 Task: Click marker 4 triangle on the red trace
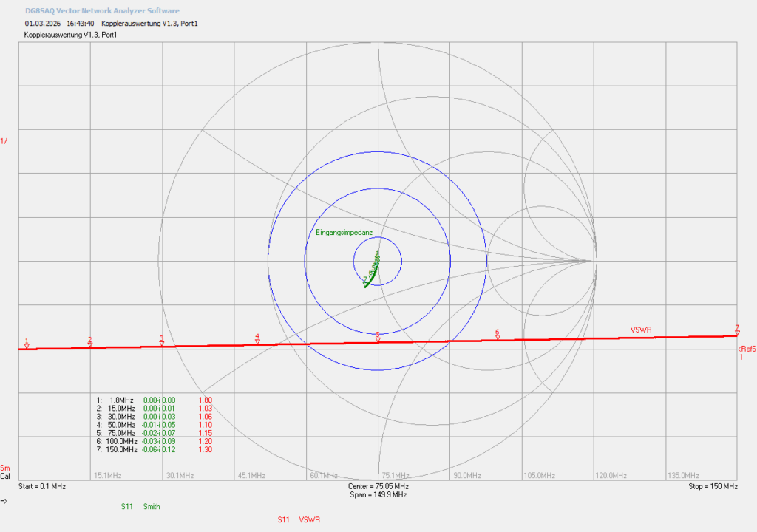[257, 342]
